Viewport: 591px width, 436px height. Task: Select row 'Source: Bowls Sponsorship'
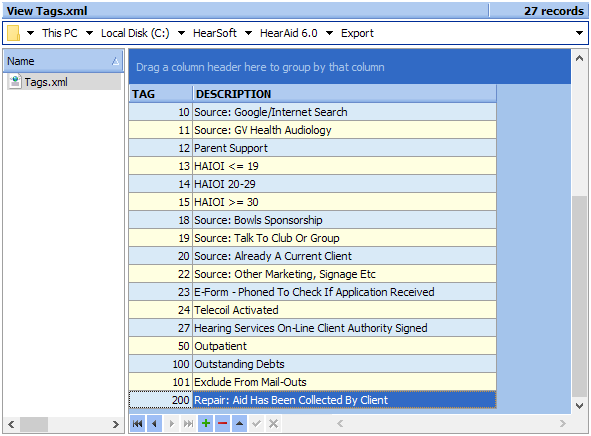pyautogui.click(x=312, y=220)
